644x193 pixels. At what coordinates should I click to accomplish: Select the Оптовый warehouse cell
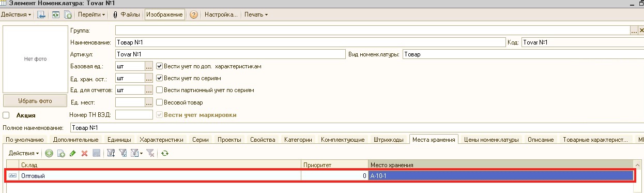coord(160,176)
